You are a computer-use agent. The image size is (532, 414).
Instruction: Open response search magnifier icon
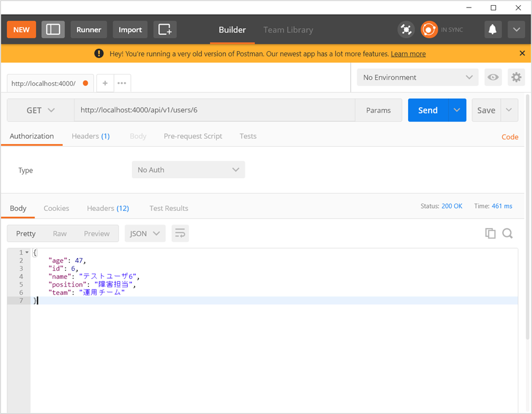(x=507, y=233)
